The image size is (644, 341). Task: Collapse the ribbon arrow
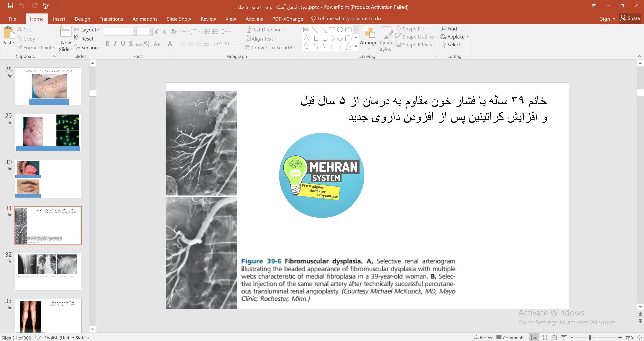(x=640, y=56)
